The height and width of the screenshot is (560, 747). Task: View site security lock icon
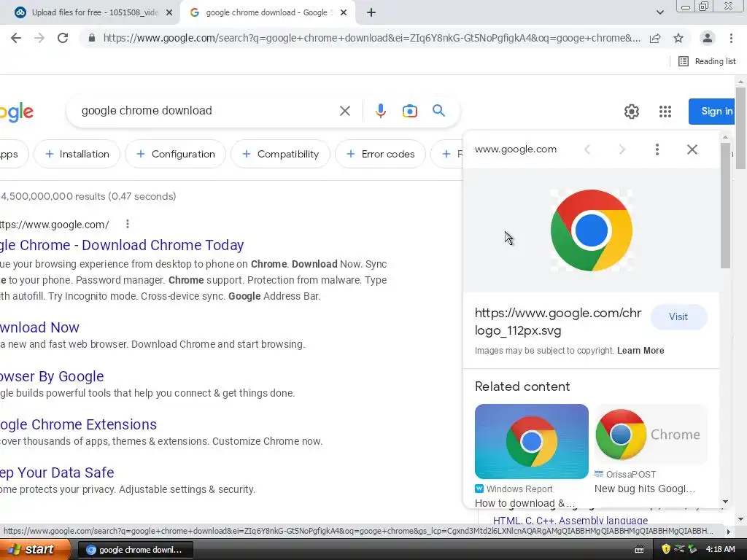pos(92,38)
